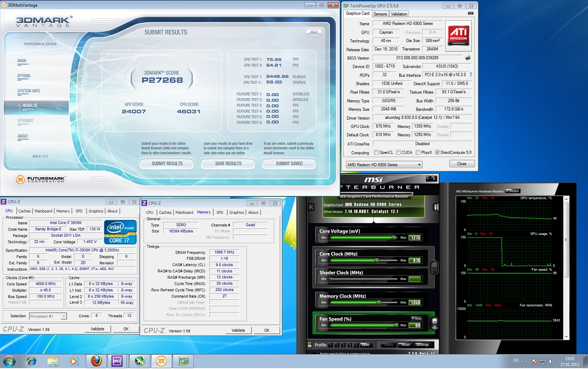The height and width of the screenshot is (369, 588).
Task: Click the GPU-Z screenshot camera icon
Action: point(470,13)
